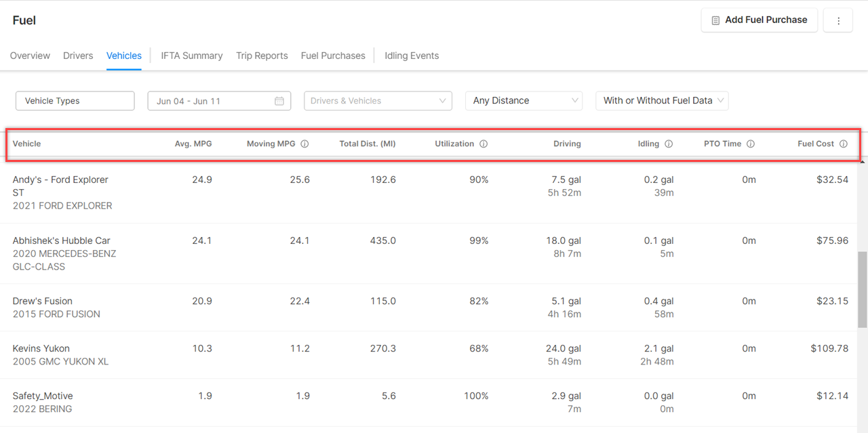Click the PTO Time info icon

(x=751, y=144)
